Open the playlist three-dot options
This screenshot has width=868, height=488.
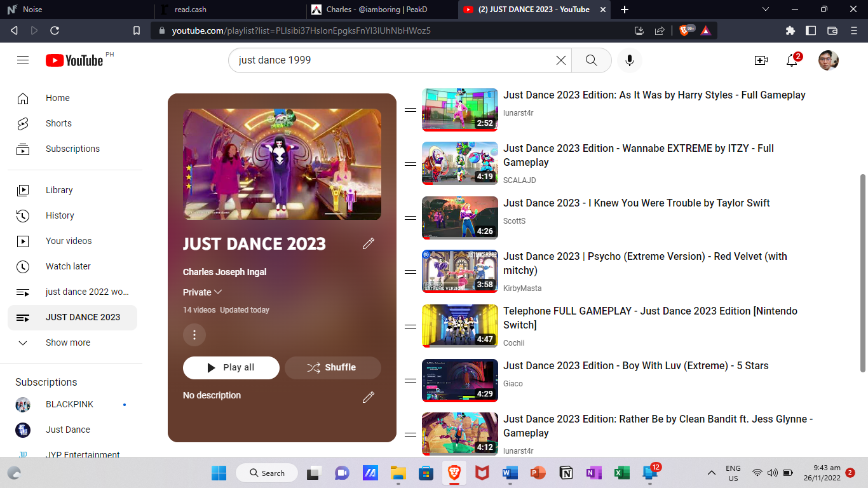pyautogui.click(x=194, y=335)
